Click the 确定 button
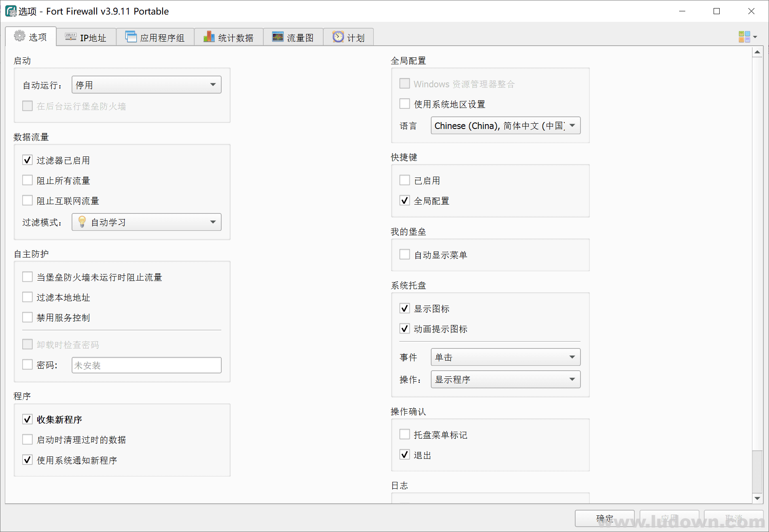The image size is (769, 532). 604,518
